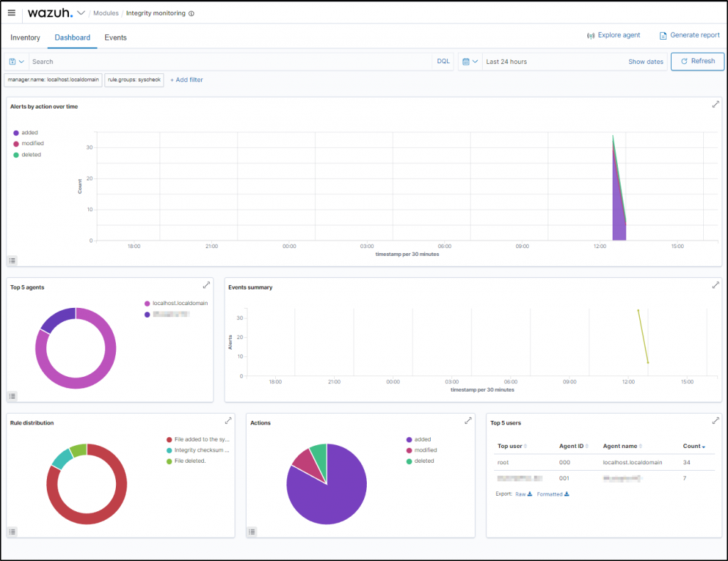Click Explore agent link
The image size is (728, 561).
coord(614,36)
